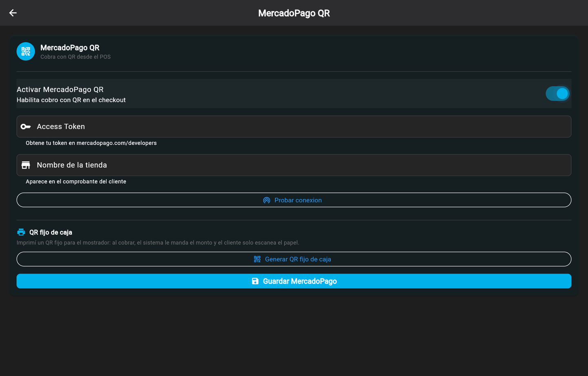Image resolution: width=588 pixels, height=376 pixels.
Task: Click 'Aparece en el comprobante del cliente' text
Action: [76, 181]
